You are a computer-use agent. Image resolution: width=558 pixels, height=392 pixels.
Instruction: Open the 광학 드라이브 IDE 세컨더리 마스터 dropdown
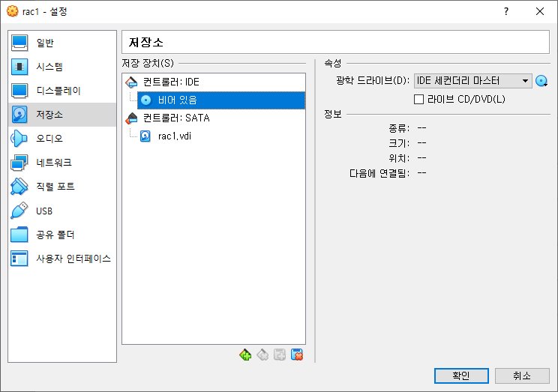pos(473,81)
